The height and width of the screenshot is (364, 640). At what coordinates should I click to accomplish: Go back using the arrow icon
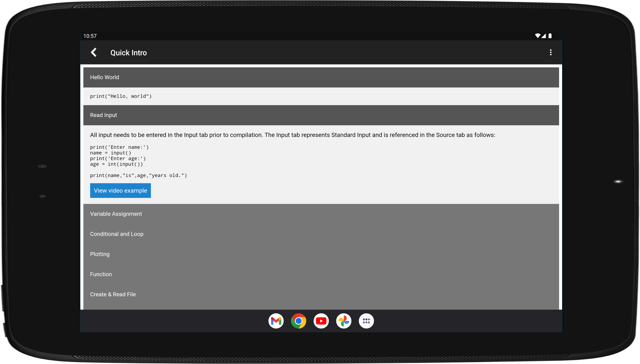click(x=94, y=52)
